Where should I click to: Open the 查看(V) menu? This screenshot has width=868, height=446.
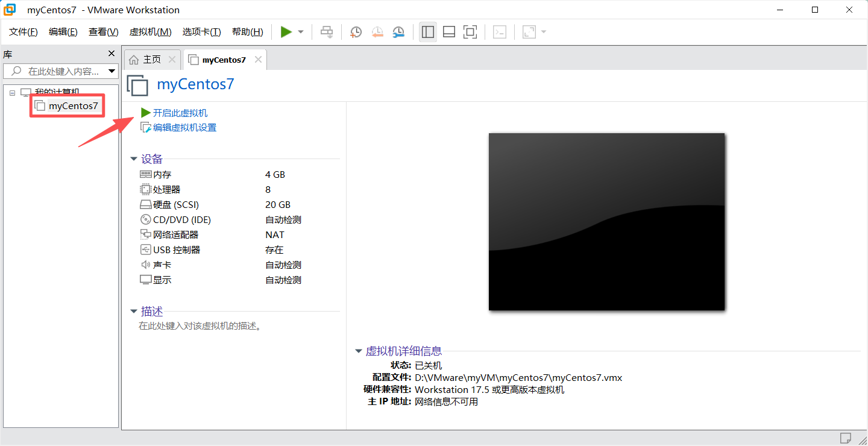click(104, 32)
